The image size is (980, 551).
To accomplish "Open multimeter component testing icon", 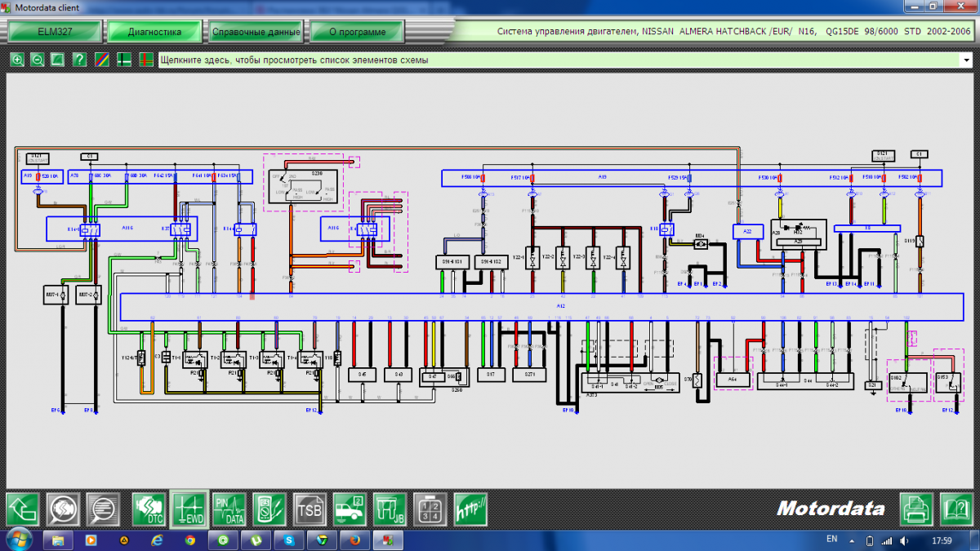I will pos(268,509).
